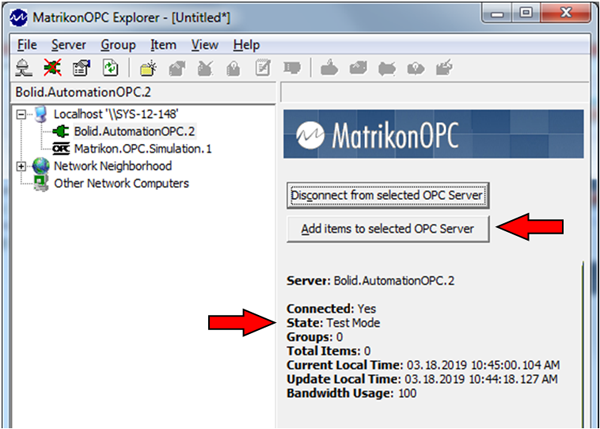This screenshot has height=429, width=600.
Task: Click the Other Network Computers icon
Action: coord(40,183)
